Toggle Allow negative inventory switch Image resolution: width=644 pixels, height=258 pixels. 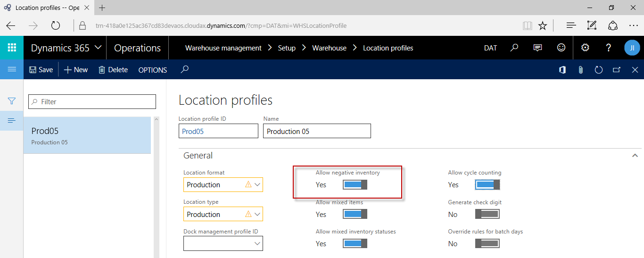pos(355,185)
